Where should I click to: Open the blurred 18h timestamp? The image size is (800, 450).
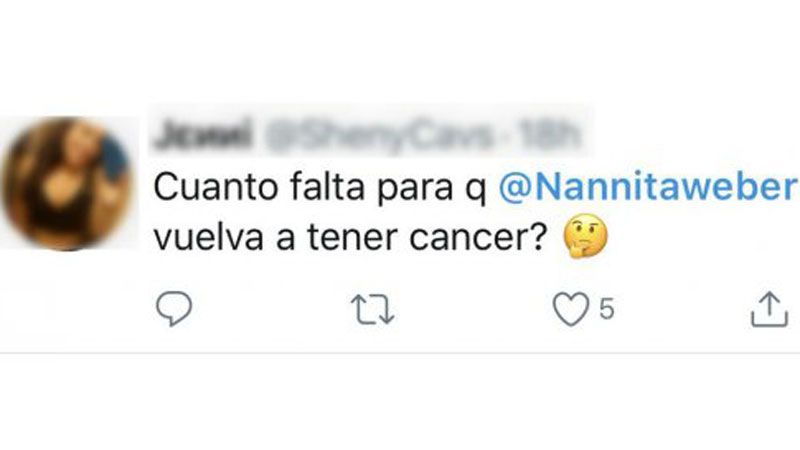547,135
